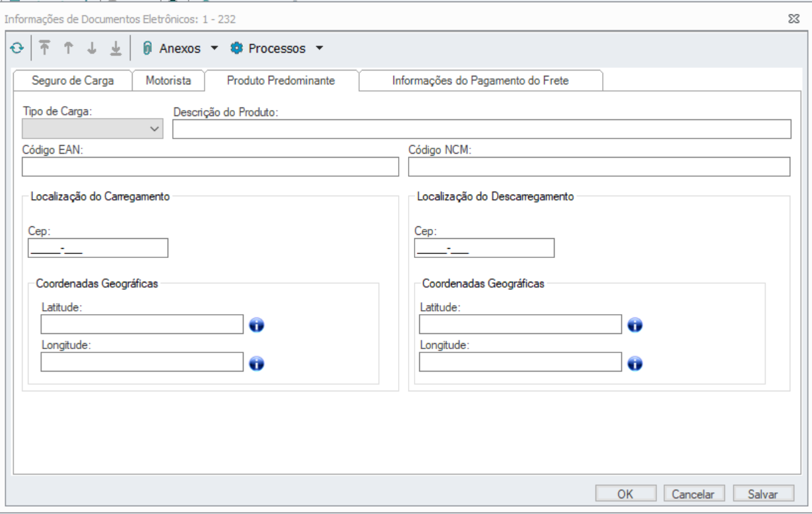Click the OK button
The image size is (812, 514).
coord(626,494)
